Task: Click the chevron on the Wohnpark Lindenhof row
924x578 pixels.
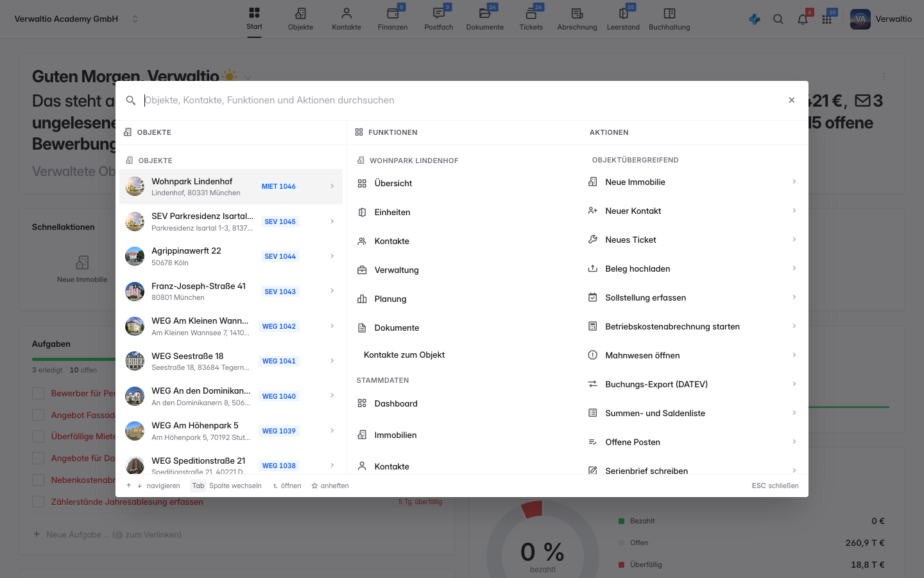Action: click(x=332, y=186)
